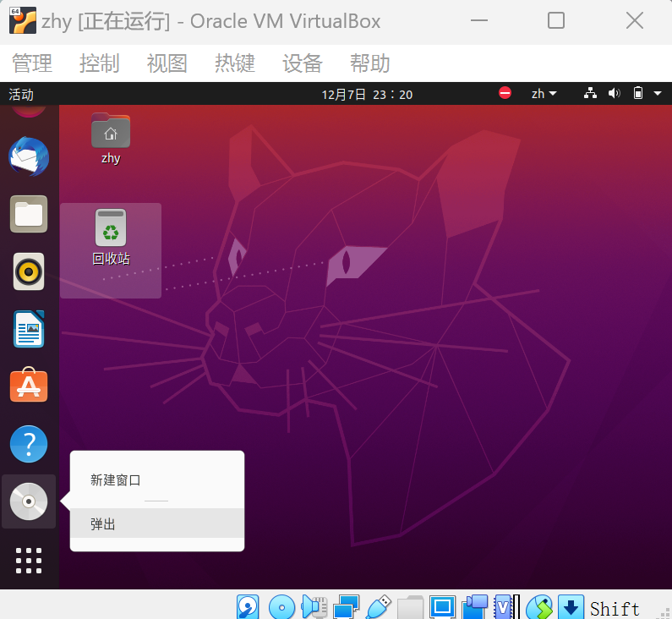Click the display status indicator
The height and width of the screenshot is (619, 672).
coord(442,607)
